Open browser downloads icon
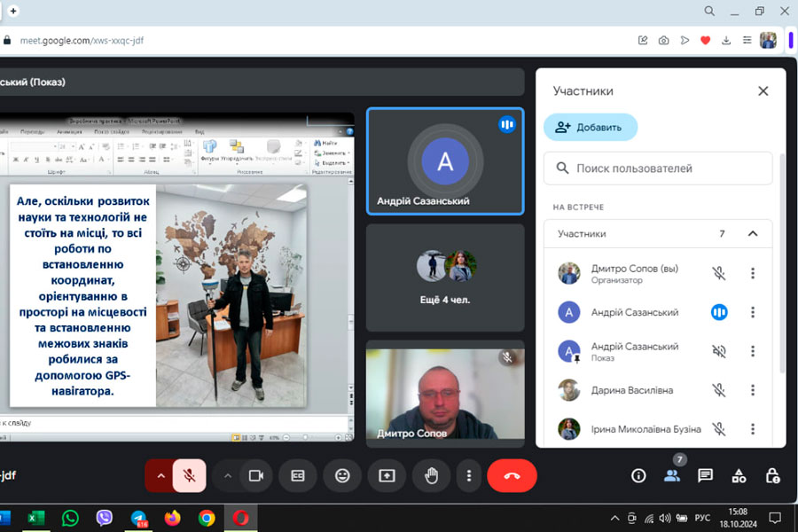This screenshot has width=798, height=532. (726, 40)
